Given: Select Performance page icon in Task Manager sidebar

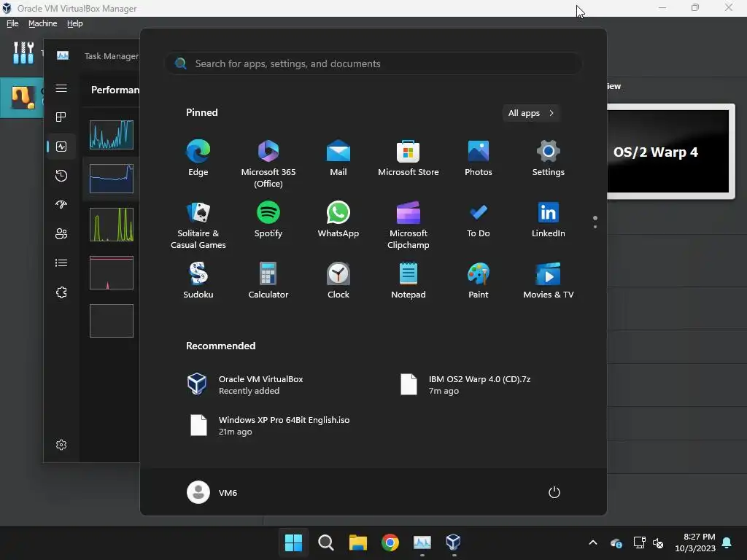Looking at the screenshot, I should (x=61, y=147).
